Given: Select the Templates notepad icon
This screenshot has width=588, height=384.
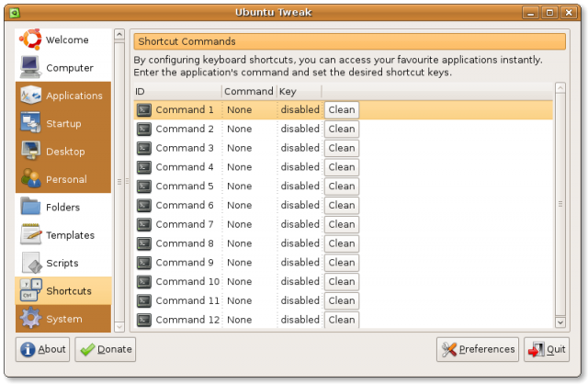Looking at the screenshot, I should [x=30, y=234].
